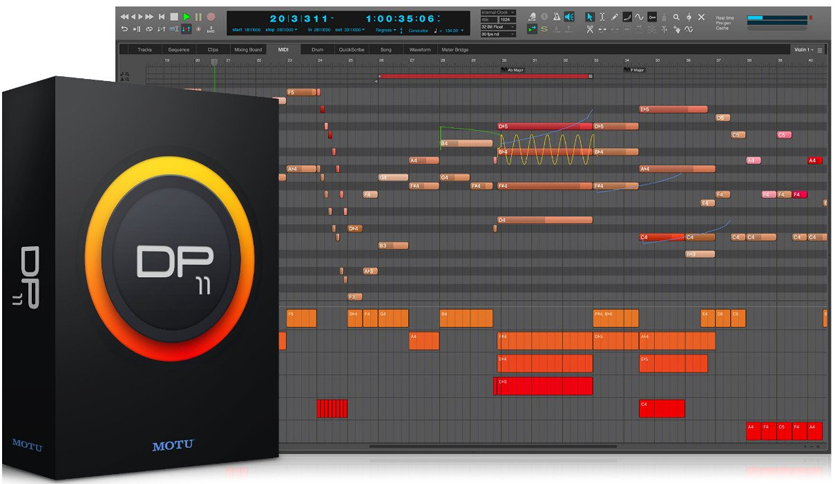Viewport: 836px width, 484px height.
Task: Choose the sine wave reshape flavor icon
Action: pyautogui.click(x=639, y=17)
